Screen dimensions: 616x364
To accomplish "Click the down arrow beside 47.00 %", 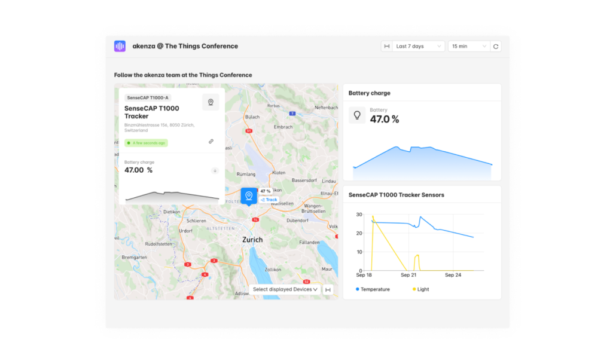I will pos(215,170).
